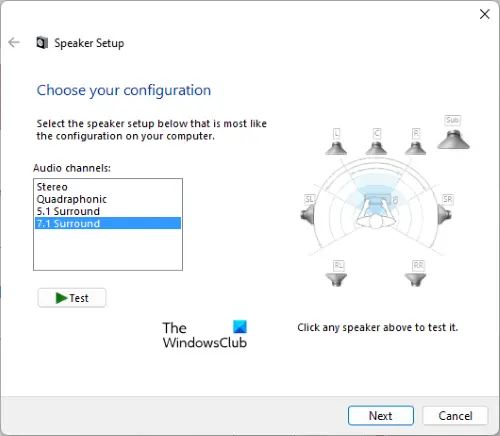
Task: Click the Next button
Action: [x=381, y=416]
